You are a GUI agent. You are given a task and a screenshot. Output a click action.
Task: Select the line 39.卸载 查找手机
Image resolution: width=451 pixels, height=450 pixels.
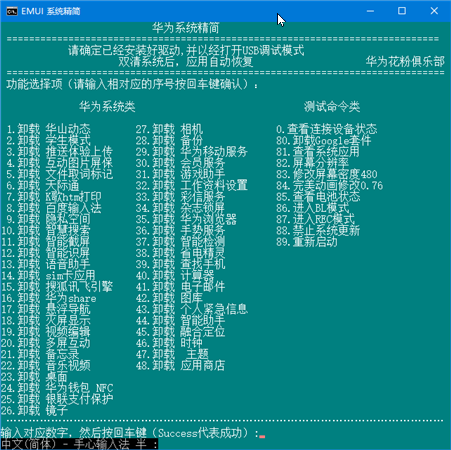point(180,264)
